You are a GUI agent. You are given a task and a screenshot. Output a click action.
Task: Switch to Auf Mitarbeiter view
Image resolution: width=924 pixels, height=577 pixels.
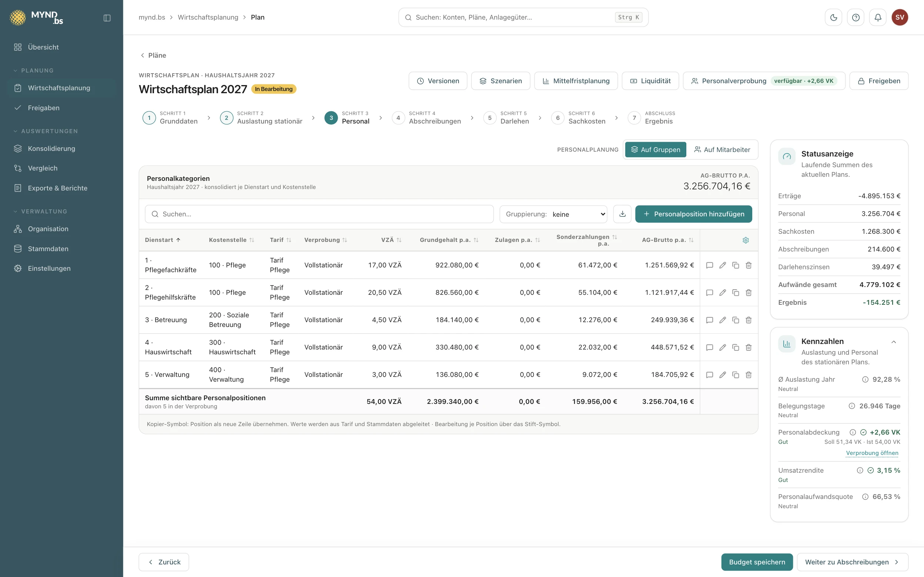[722, 149]
